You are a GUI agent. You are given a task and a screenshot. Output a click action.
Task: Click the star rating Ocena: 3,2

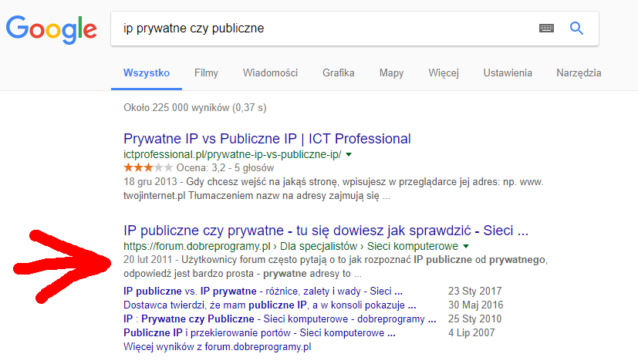click(199, 167)
